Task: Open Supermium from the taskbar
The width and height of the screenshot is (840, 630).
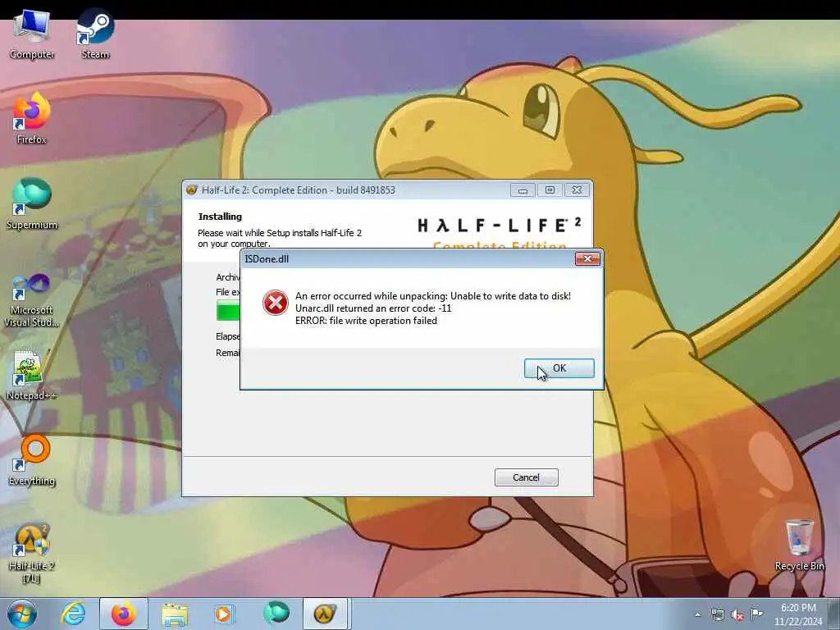Action: [x=276, y=614]
